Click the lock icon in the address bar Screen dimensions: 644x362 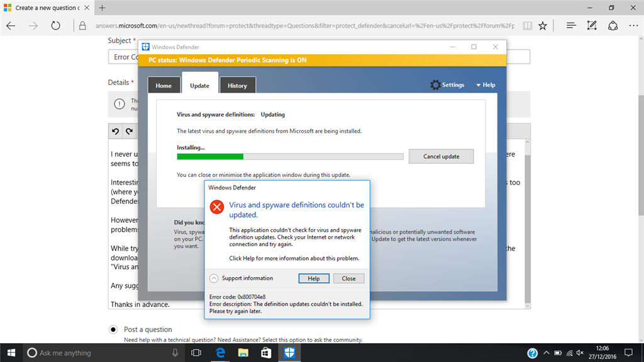pyautogui.click(x=82, y=26)
